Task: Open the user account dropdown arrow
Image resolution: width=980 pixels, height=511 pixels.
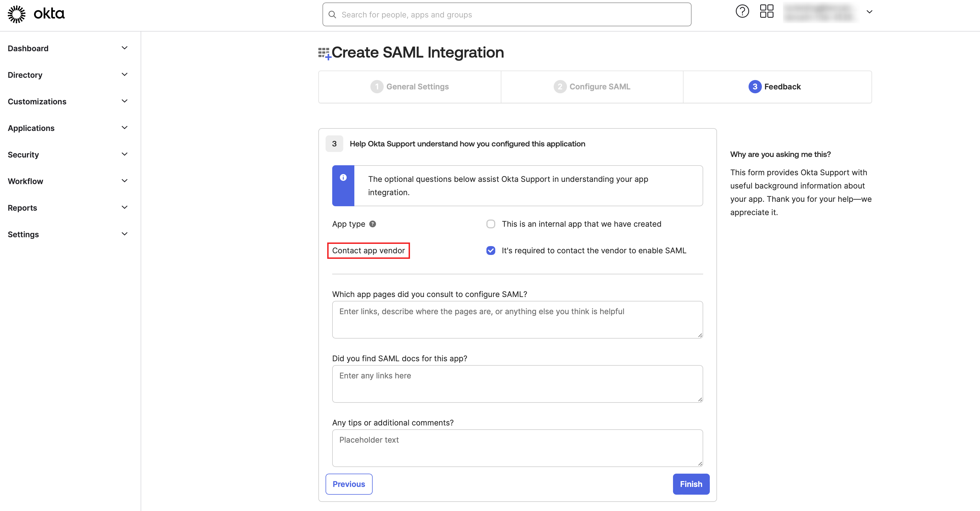Action: pos(869,12)
